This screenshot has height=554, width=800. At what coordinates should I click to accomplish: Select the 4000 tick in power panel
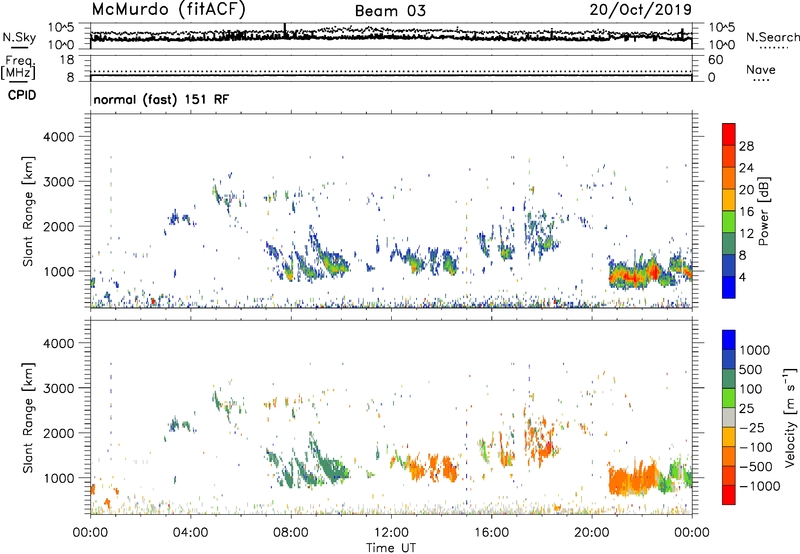pos(59,137)
